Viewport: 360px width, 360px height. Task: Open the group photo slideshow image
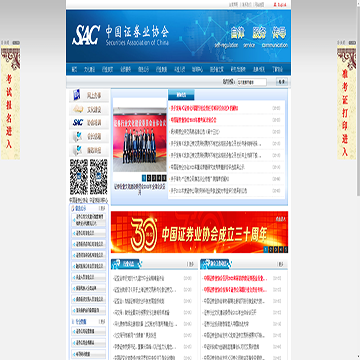[x=139, y=139]
